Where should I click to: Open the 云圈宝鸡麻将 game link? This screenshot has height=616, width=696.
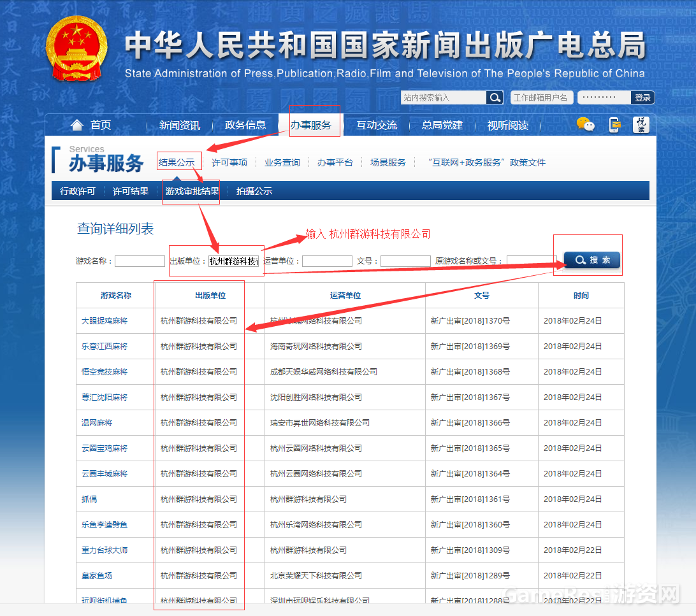105,448
